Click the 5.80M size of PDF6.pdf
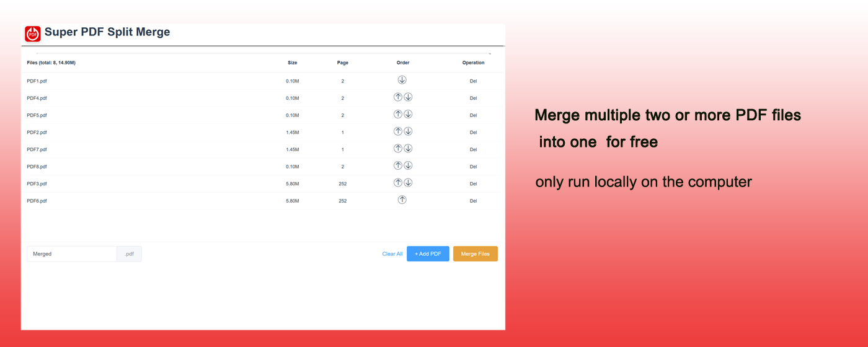This screenshot has height=347, width=868. [x=293, y=201]
